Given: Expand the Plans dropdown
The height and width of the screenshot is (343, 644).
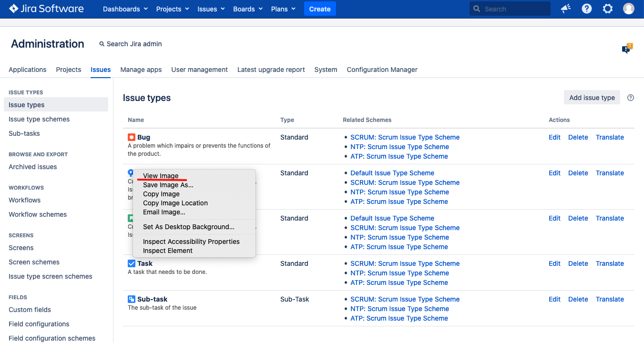Looking at the screenshot, I should pyautogui.click(x=283, y=9).
